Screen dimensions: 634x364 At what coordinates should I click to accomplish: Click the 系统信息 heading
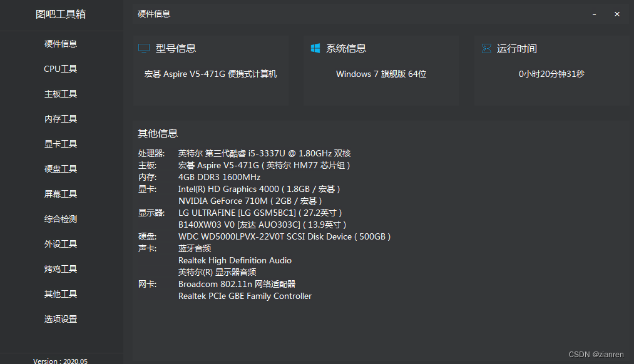coord(346,49)
